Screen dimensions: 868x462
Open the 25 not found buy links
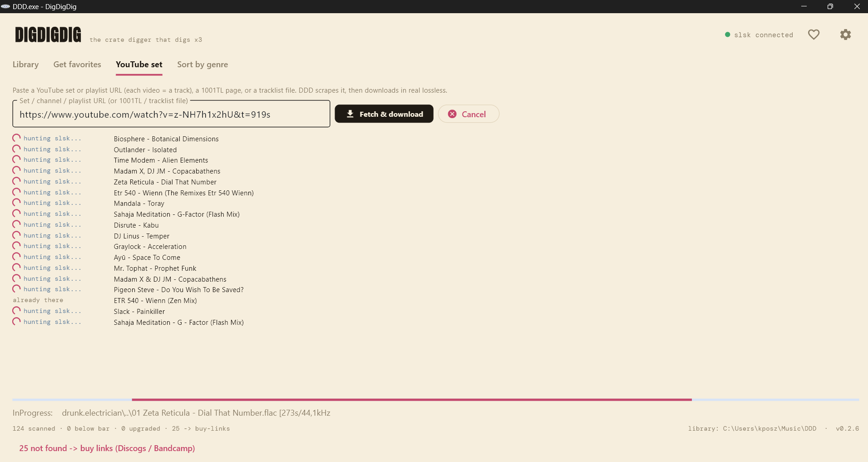[107, 448]
